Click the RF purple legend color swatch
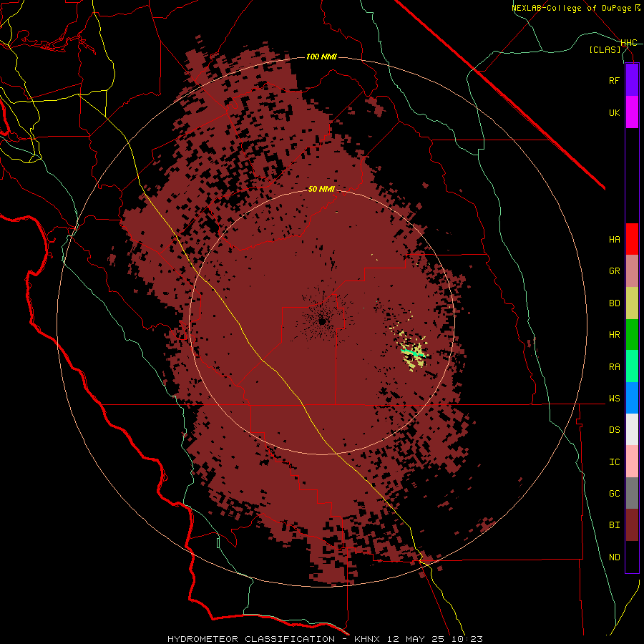644x644 pixels. 632,80
